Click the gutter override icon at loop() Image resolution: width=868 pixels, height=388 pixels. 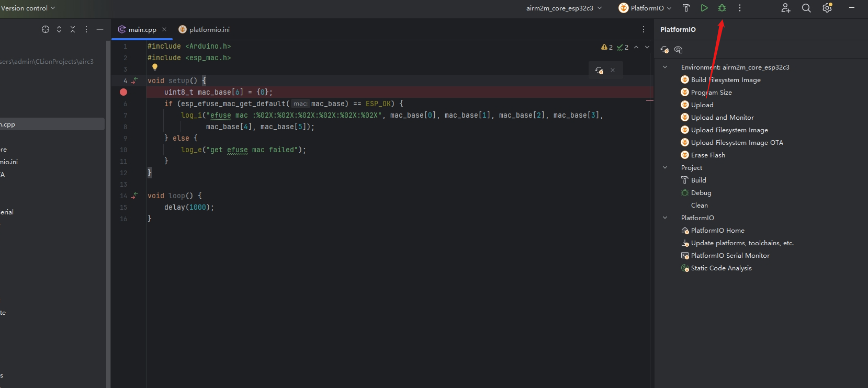point(135,195)
